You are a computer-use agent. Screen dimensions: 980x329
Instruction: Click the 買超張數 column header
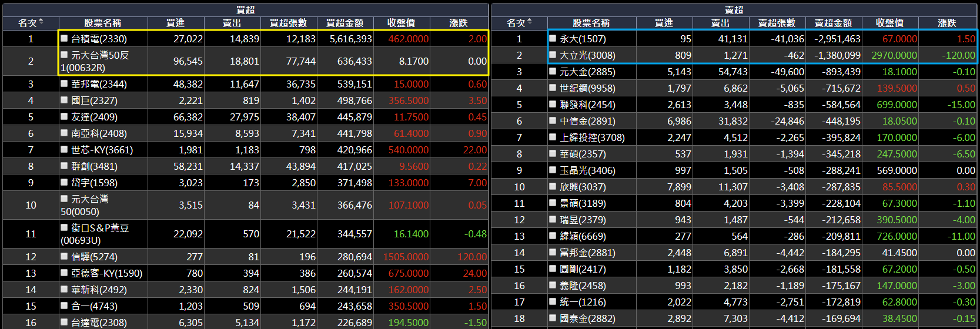point(289,23)
